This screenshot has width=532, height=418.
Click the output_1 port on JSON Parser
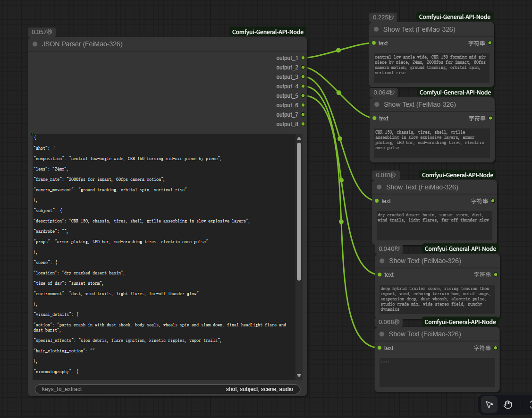coord(303,58)
